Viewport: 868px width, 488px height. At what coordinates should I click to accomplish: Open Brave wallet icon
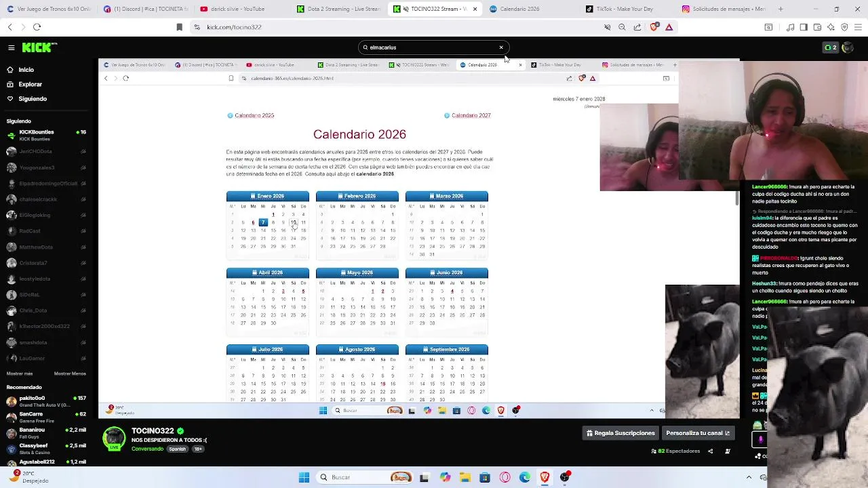coord(817,27)
